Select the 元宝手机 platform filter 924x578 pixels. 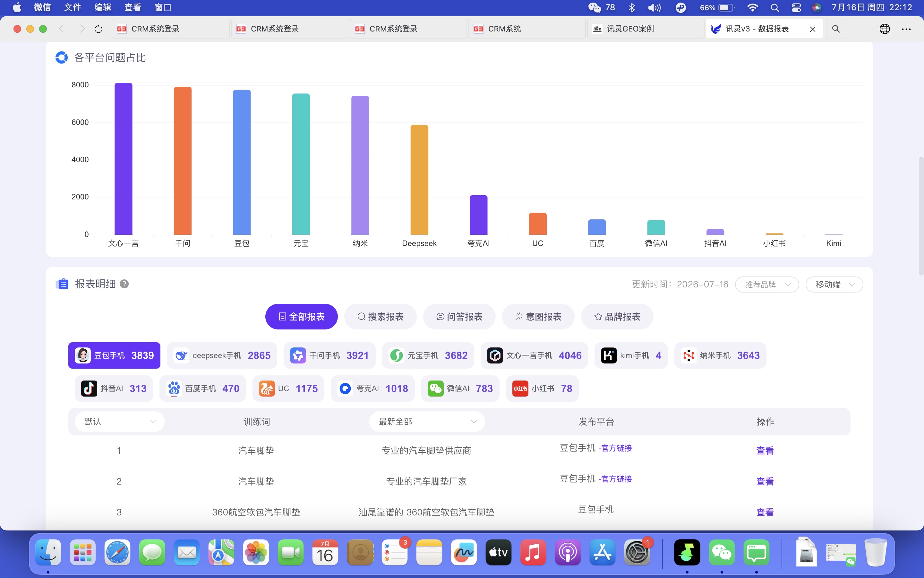(428, 355)
